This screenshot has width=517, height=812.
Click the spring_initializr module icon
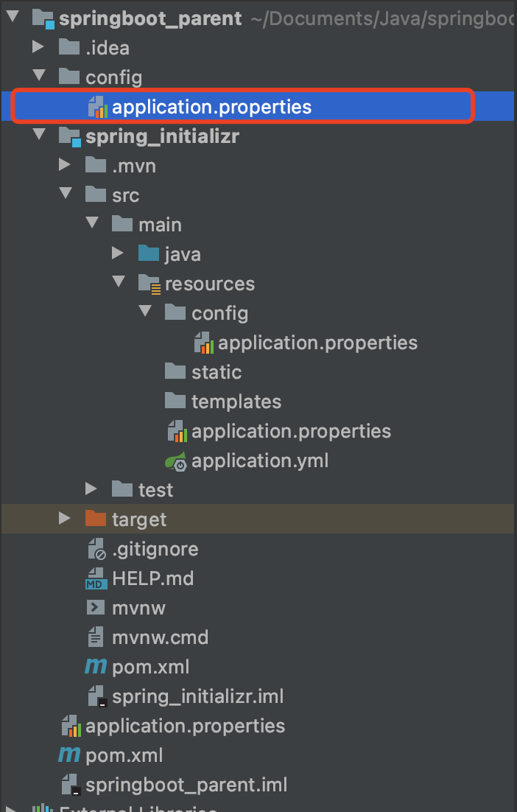point(70,137)
